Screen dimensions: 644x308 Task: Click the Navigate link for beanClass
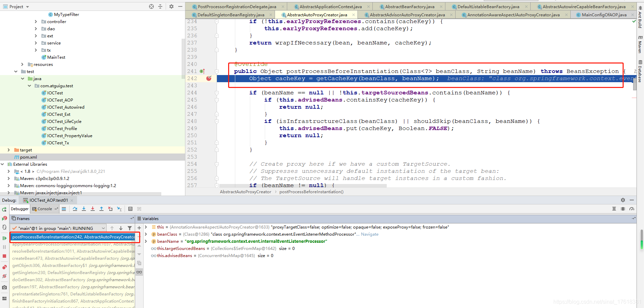click(369, 234)
